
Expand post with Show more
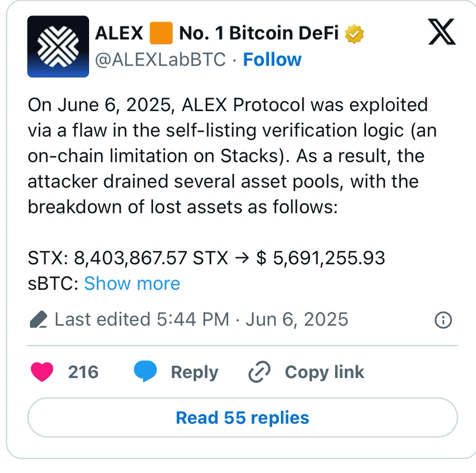132,283
